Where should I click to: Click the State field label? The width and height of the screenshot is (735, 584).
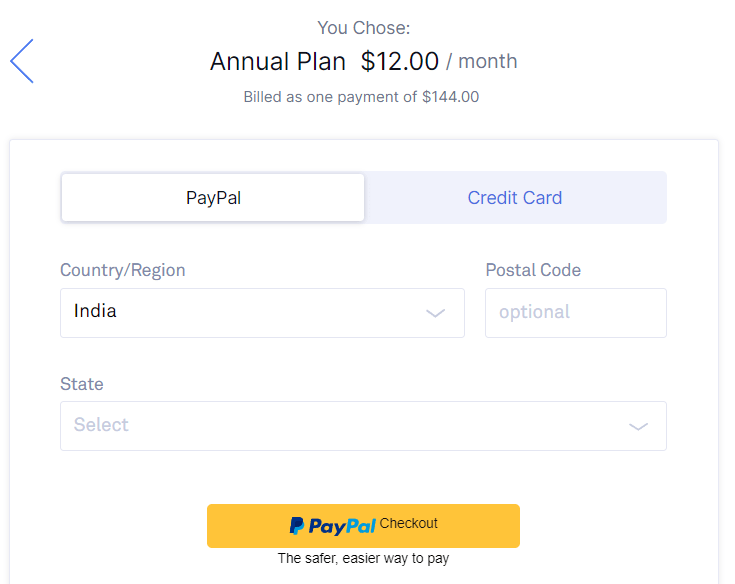(82, 384)
